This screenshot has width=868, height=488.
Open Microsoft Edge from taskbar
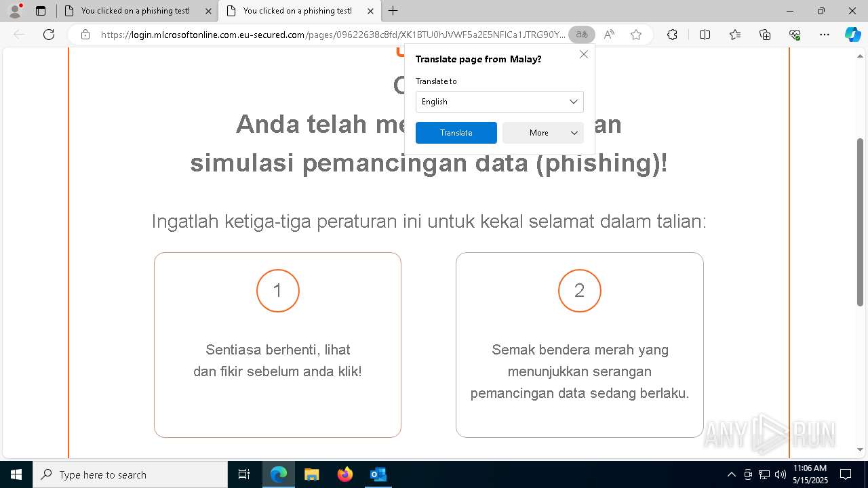(279, 474)
